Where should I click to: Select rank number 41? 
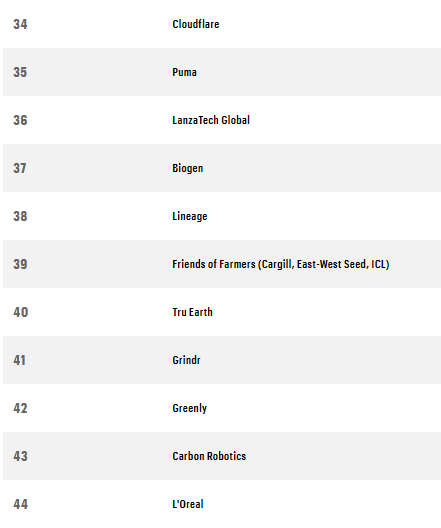(x=20, y=360)
